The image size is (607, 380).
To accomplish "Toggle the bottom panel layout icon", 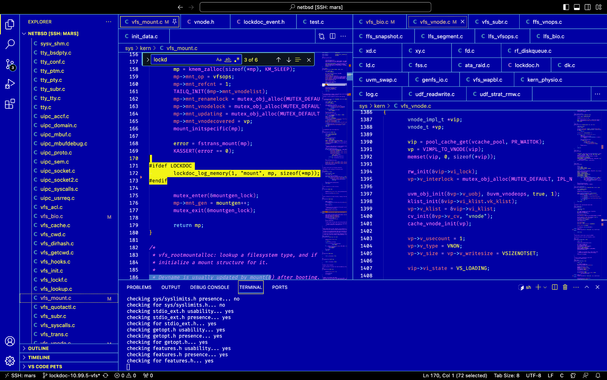I will (577, 7).
